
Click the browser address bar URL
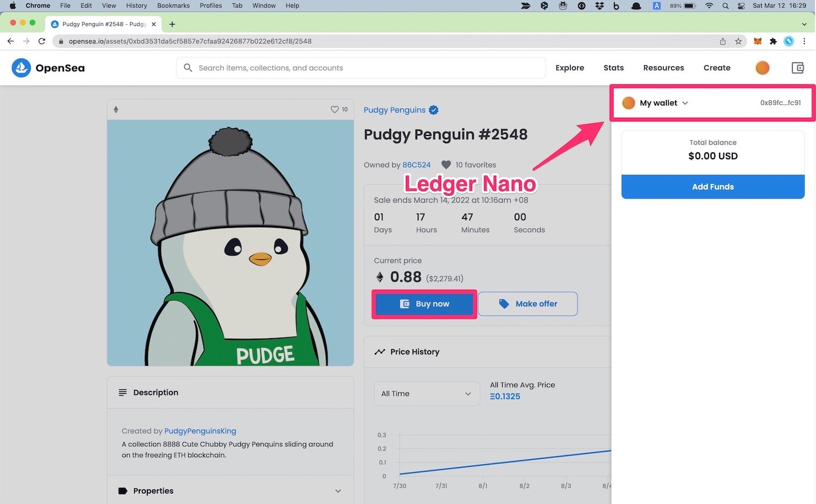pos(190,41)
